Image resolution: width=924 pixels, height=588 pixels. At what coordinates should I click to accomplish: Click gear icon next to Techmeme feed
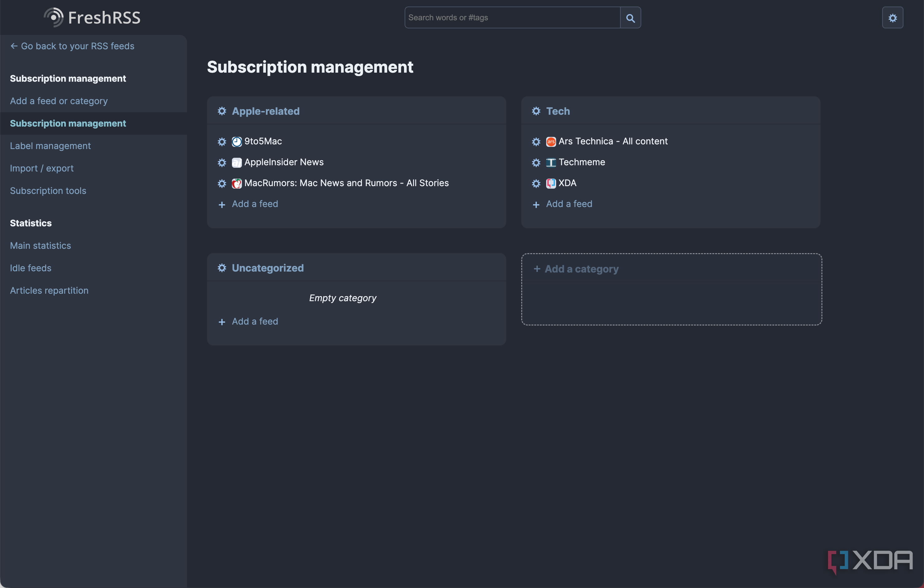coord(536,163)
